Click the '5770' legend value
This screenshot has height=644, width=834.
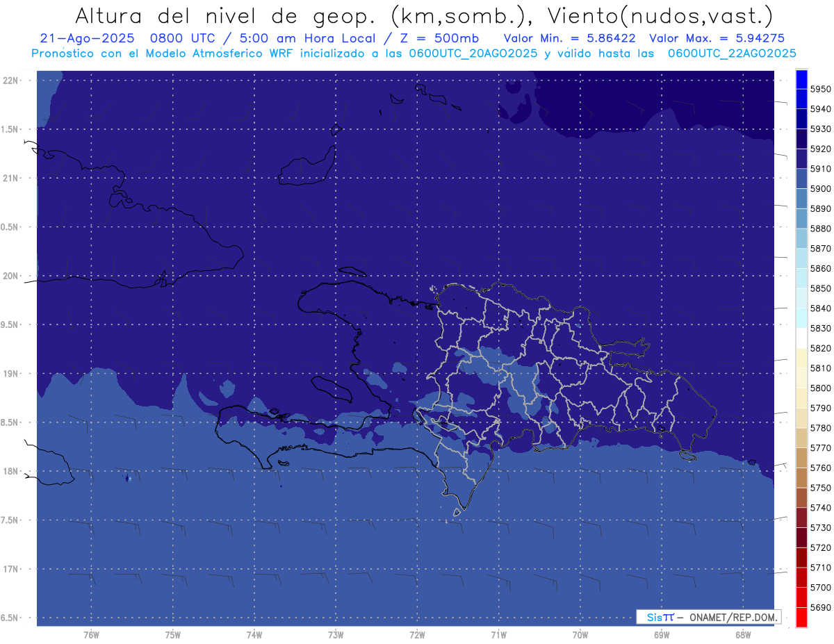pyautogui.click(x=821, y=447)
